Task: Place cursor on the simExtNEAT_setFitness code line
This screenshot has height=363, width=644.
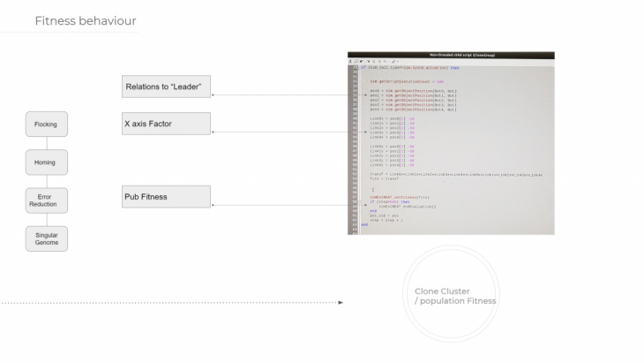Action: [x=398, y=197]
